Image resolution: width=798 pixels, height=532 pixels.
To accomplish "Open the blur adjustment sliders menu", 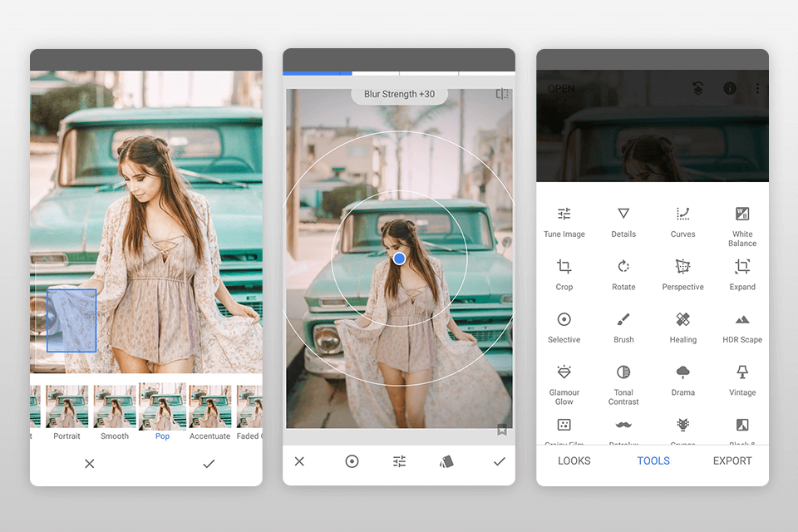I will pyautogui.click(x=399, y=461).
